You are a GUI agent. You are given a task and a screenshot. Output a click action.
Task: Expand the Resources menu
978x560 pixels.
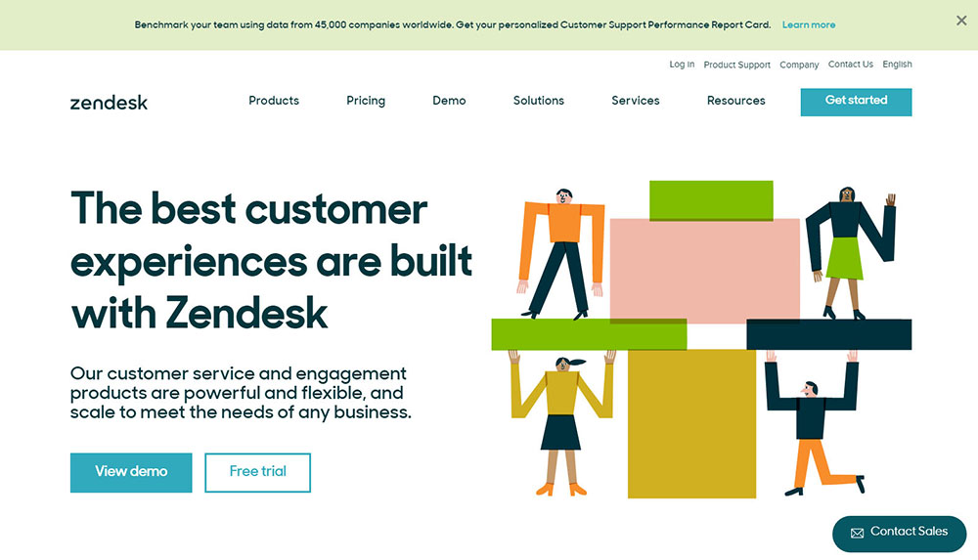(x=736, y=101)
